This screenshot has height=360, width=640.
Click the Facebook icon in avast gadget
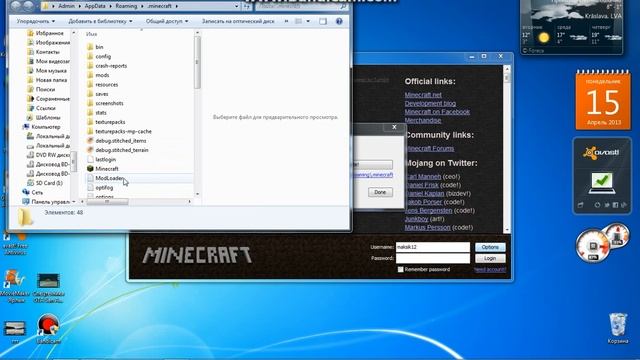click(615, 205)
